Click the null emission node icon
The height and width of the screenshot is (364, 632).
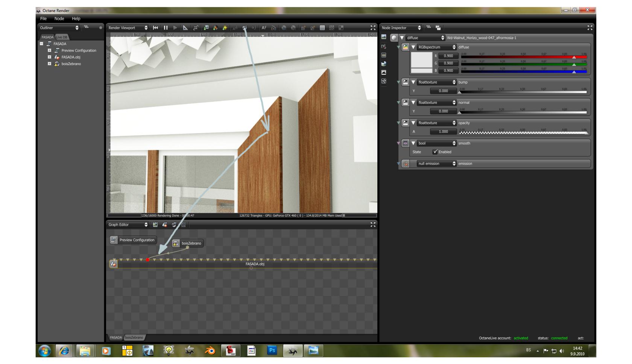[x=406, y=164]
